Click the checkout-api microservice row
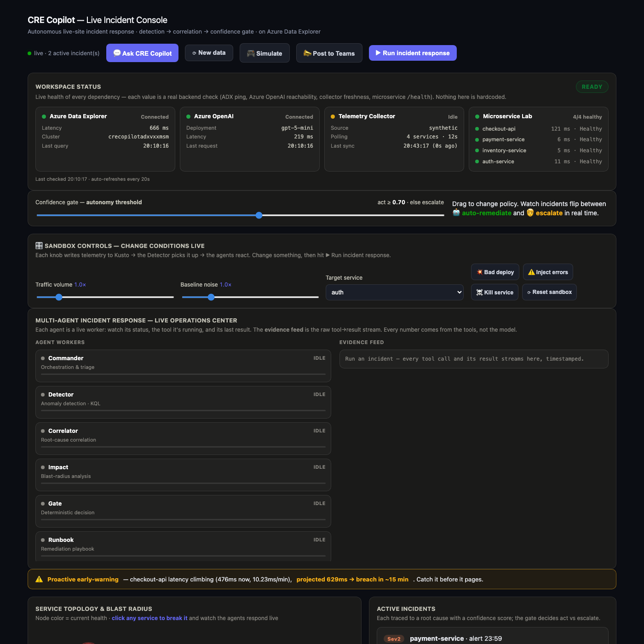Screen dimensions: 644x644 [538, 129]
